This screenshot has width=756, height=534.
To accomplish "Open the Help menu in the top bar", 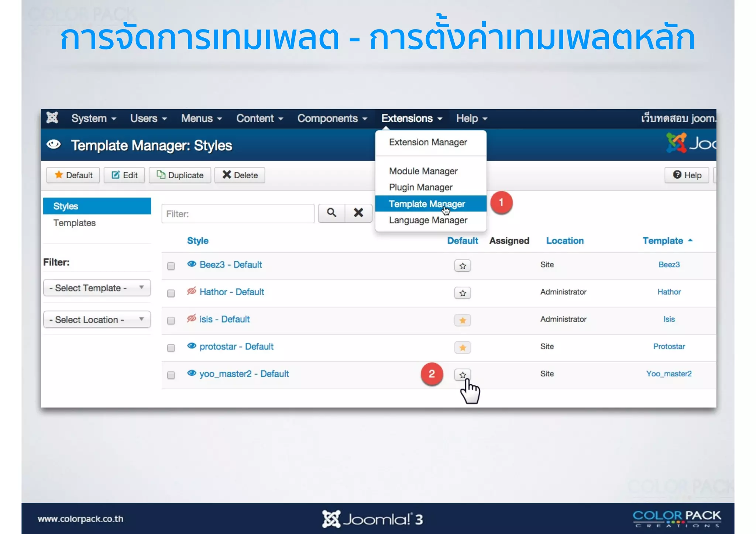I will coord(472,118).
